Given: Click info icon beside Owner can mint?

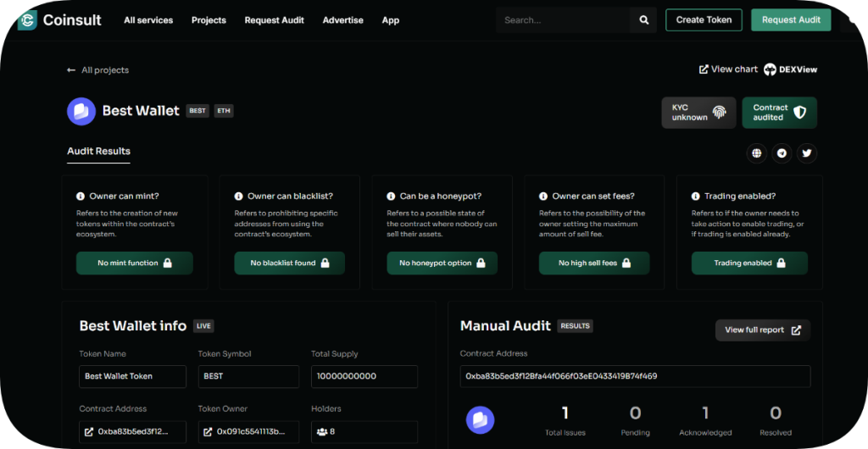Looking at the screenshot, I should pyautogui.click(x=81, y=196).
